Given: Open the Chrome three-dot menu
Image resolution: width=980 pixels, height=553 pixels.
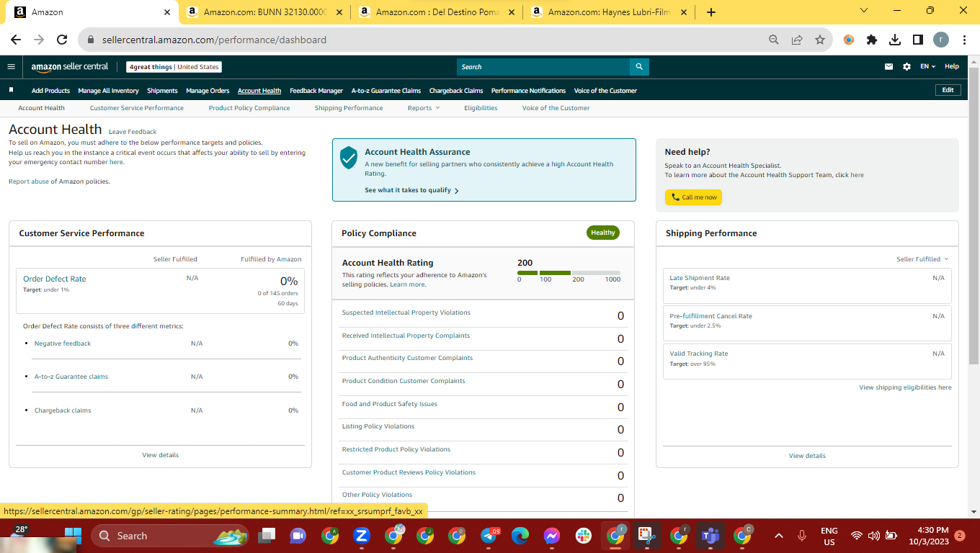Looking at the screenshot, I should pos(964,40).
